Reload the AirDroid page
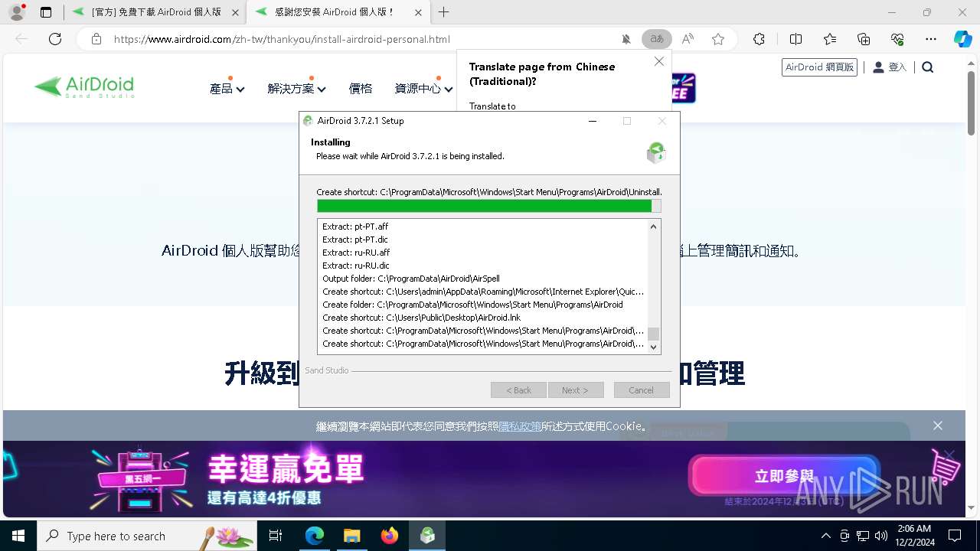Image resolution: width=980 pixels, height=551 pixels. point(55,39)
